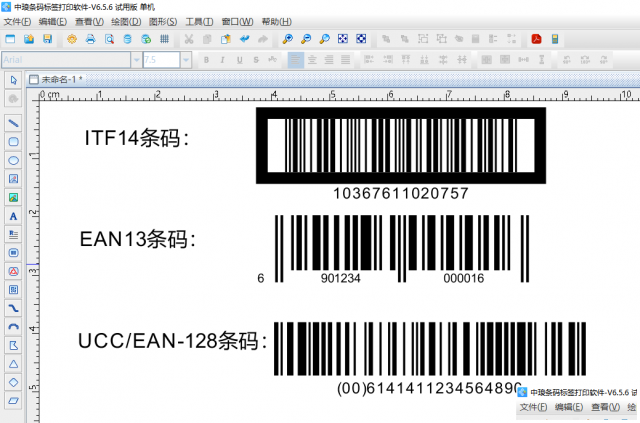Click the PDF export icon
640x423 pixels.
[x=536, y=39]
